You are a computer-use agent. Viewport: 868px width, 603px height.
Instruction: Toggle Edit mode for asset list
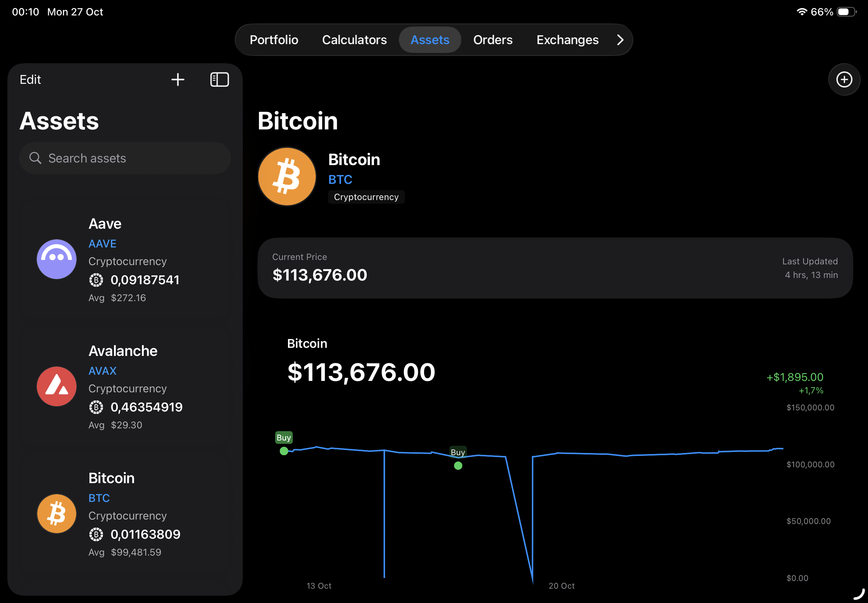point(30,79)
